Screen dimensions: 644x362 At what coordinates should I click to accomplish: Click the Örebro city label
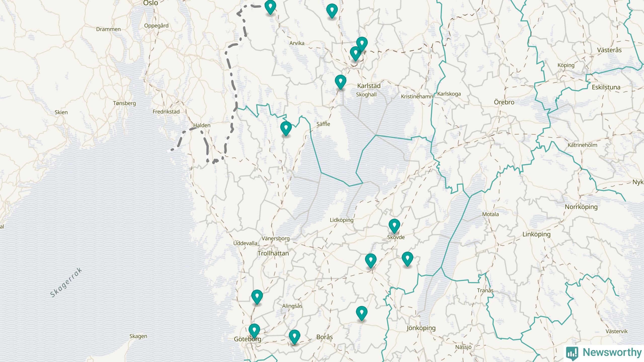click(x=504, y=102)
